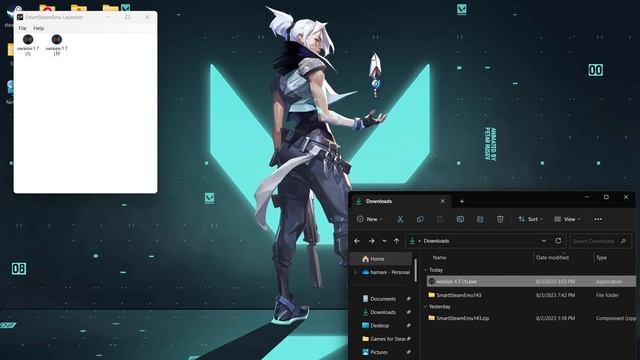Click the navigation pane scrollbar in Explorer
The height and width of the screenshot is (360, 640).
tap(416, 269)
